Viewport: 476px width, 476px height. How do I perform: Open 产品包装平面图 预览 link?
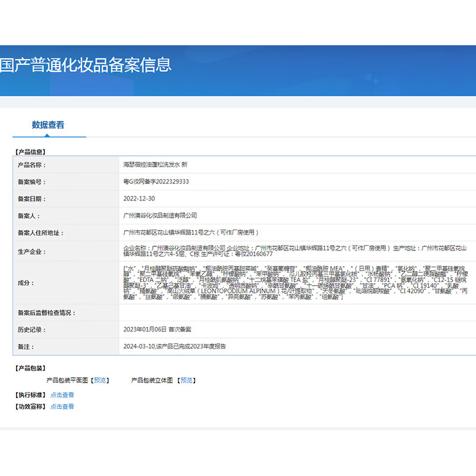click(100, 380)
